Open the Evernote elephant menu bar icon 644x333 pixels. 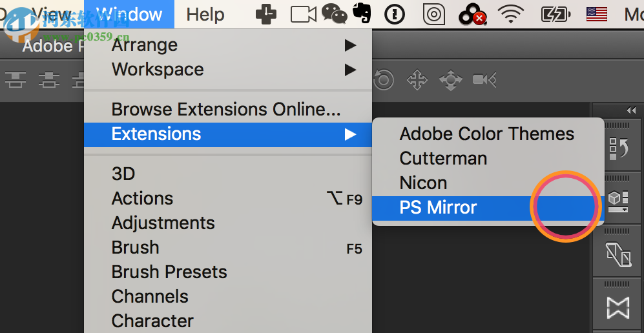(362, 13)
